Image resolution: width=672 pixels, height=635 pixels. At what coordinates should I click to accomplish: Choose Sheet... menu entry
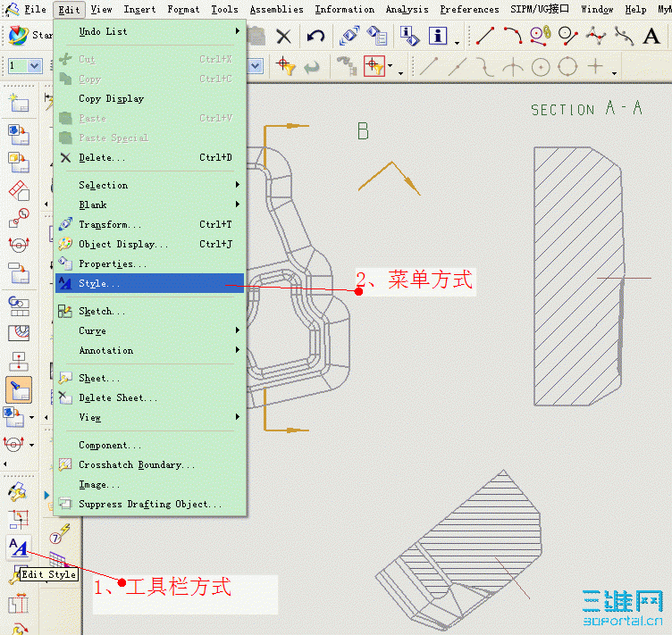pos(149,378)
